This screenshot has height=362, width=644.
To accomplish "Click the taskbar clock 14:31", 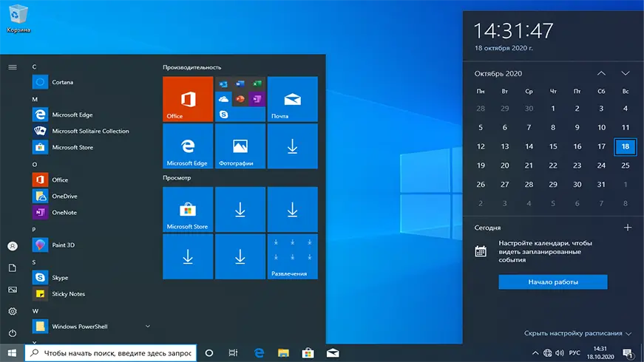I will (600, 353).
